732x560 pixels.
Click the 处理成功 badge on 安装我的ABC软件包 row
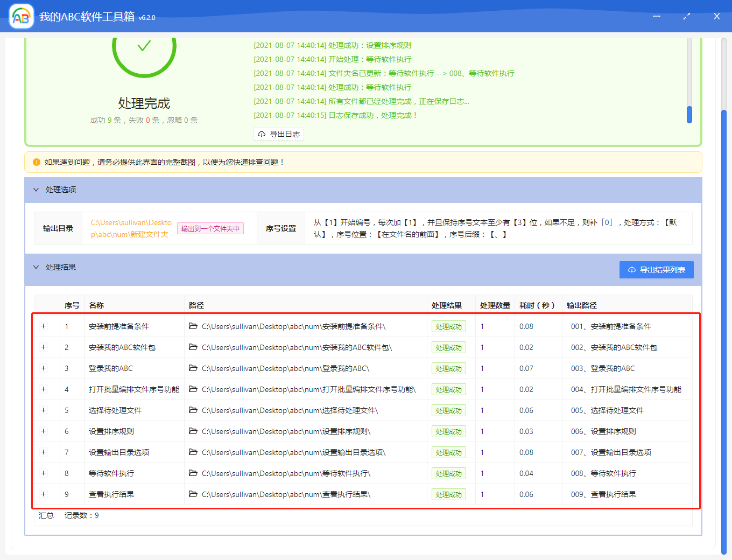(448, 347)
